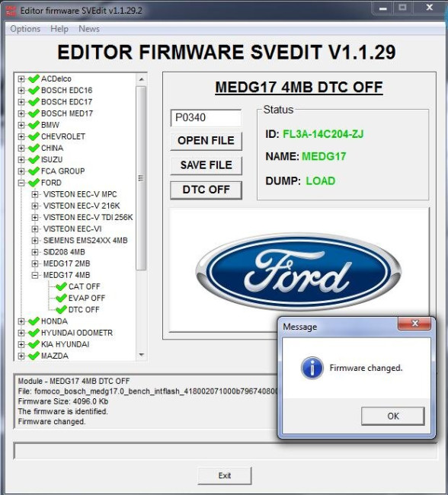Click the blue info icon in Message dialog
448x495 pixels.
pos(312,368)
